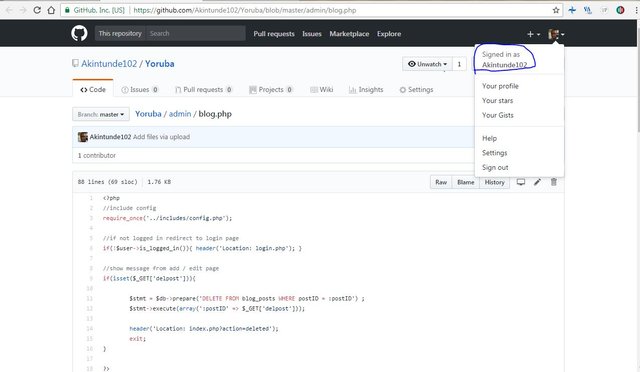Click the commit author avatar thumbnail
This screenshot has height=372, width=640.
tap(83, 137)
